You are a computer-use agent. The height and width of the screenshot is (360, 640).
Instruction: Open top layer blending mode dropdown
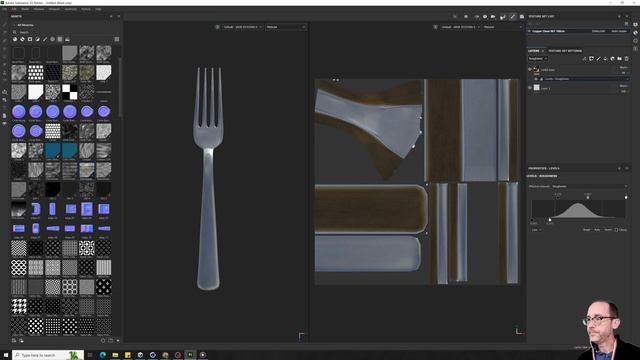pos(624,67)
